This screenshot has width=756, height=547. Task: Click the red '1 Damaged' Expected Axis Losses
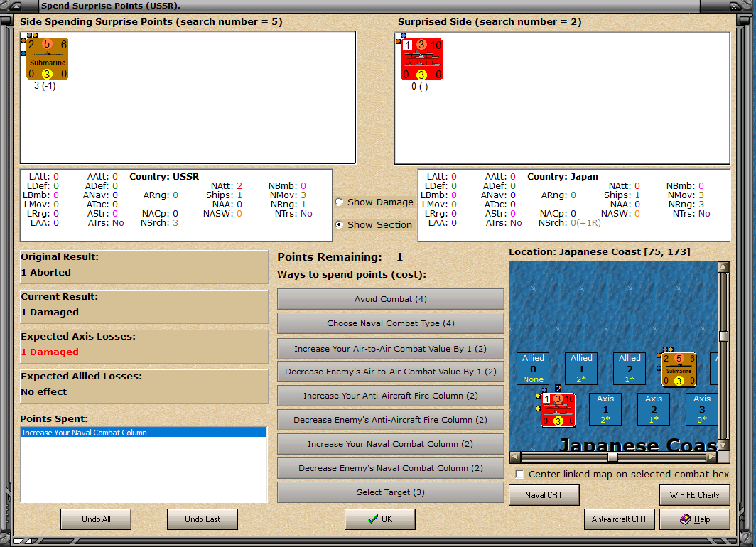click(x=50, y=352)
